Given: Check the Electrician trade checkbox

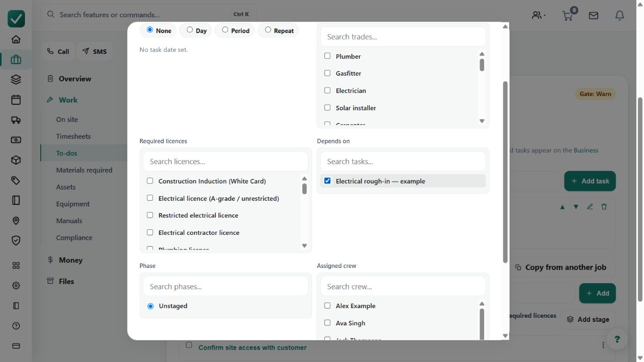Looking at the screenshot, I should (x=327, y=90).
